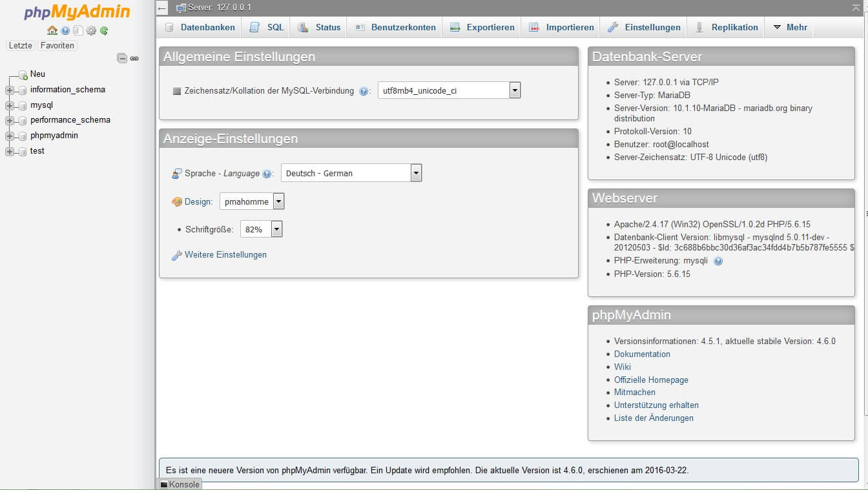868x490 pixels.
Task: Click the left-arrow collapse icon in top bar
Action: 163,8
